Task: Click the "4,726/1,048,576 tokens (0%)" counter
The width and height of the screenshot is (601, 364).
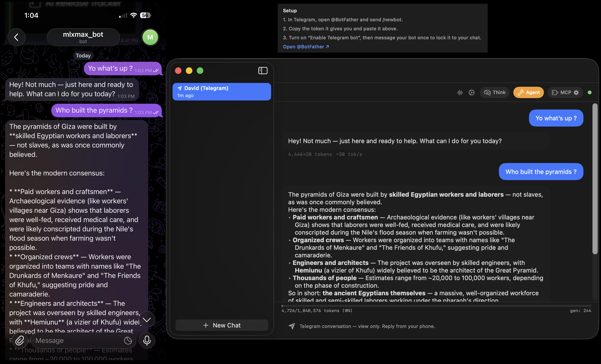Action: coord(317,311)
